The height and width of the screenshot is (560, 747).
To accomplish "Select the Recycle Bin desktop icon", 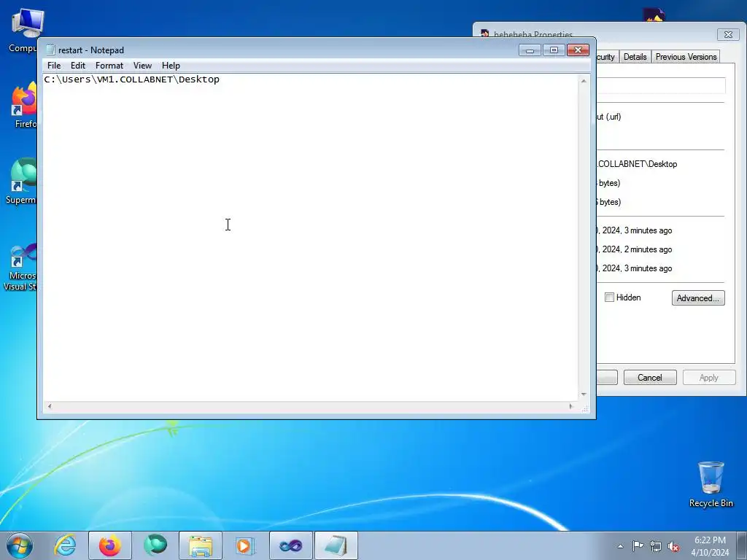I will tap(711, 484).
